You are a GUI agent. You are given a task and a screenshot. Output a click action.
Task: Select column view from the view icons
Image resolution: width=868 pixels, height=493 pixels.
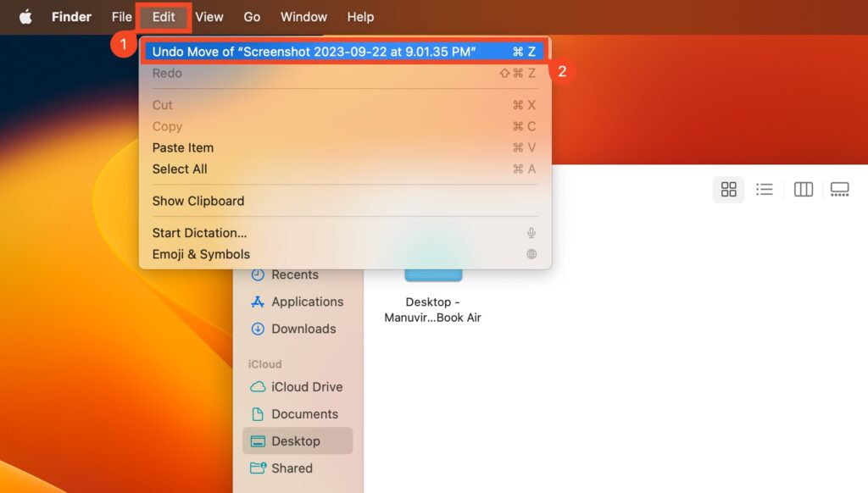(802, 189)
